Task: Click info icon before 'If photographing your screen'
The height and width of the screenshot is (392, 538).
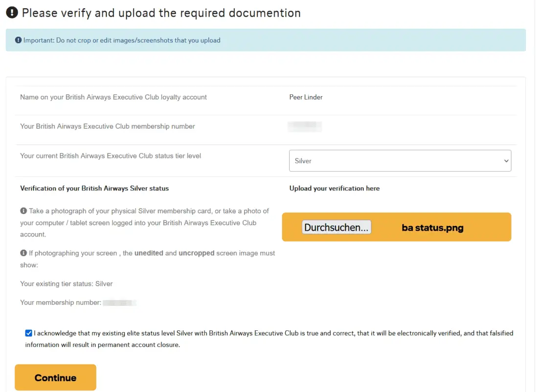Action: (x=23, y=253)
